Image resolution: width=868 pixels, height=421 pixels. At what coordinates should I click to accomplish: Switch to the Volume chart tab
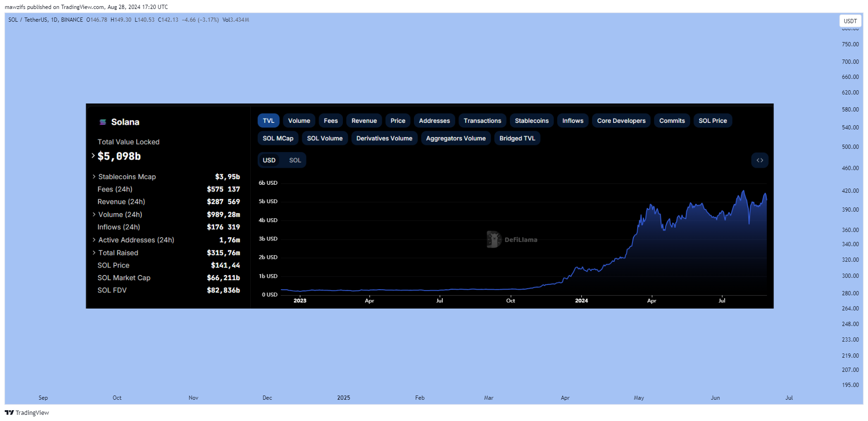[x=299, y=120]
